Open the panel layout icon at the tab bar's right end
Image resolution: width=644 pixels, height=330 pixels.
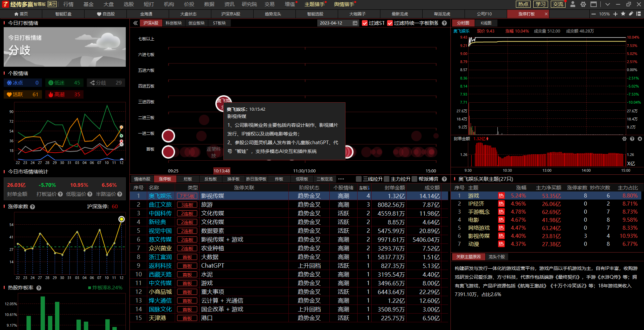pos(639,14)
